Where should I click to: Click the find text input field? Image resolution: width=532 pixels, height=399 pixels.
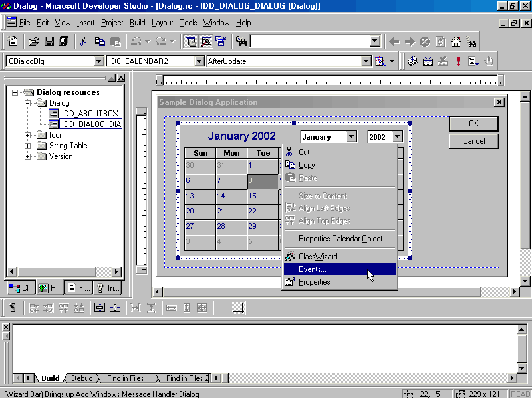(x=310, y=41)
